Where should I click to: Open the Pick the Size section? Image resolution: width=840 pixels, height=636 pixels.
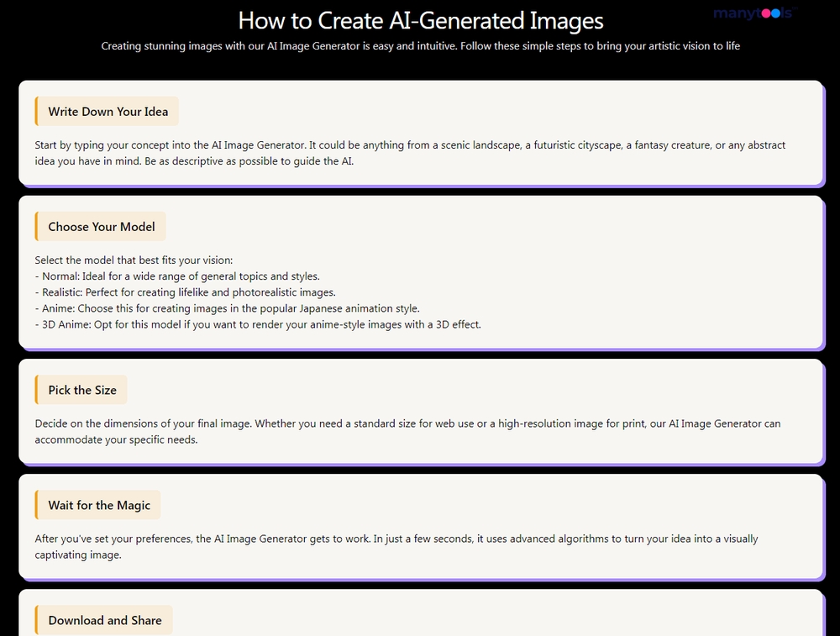coord(81,389)
